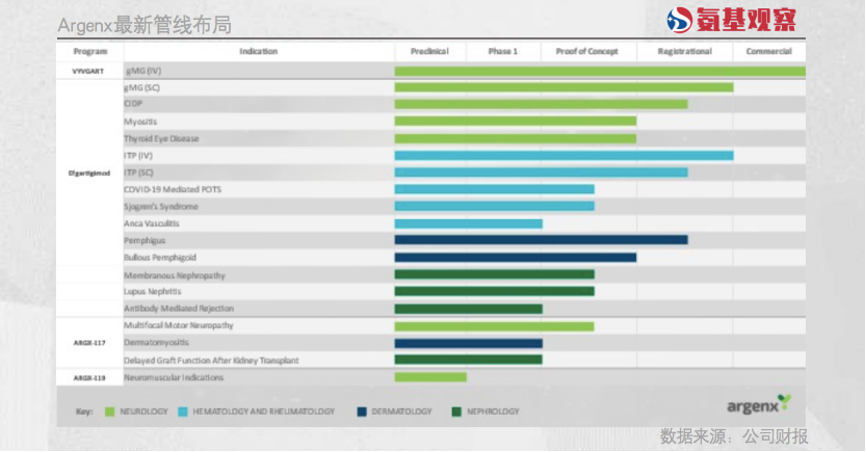The height and width of the screenshot is (452, 866).
Task: Click the Lupus Nephritis indication text
Action: (x=152, y=292)
